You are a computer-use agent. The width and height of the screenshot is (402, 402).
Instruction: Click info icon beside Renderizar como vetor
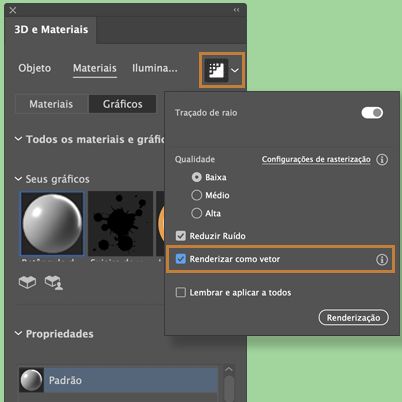click(x=382, y=259)
